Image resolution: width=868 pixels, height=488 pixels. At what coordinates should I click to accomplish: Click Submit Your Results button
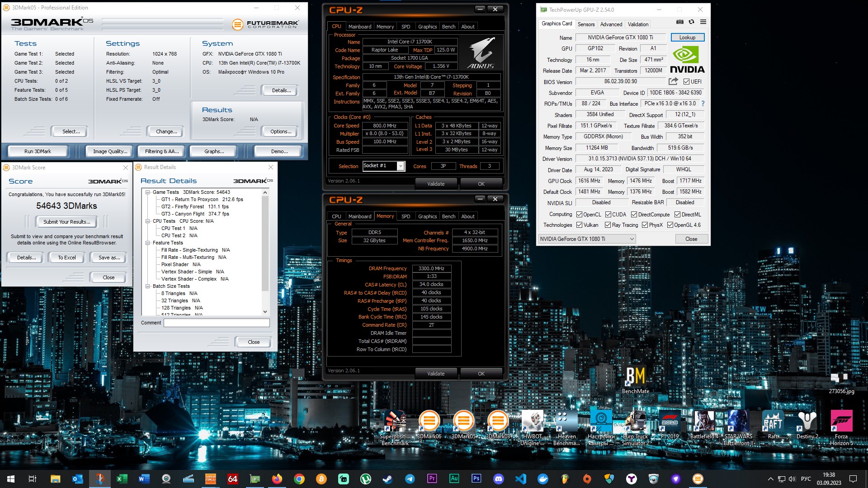click(67, 222)
